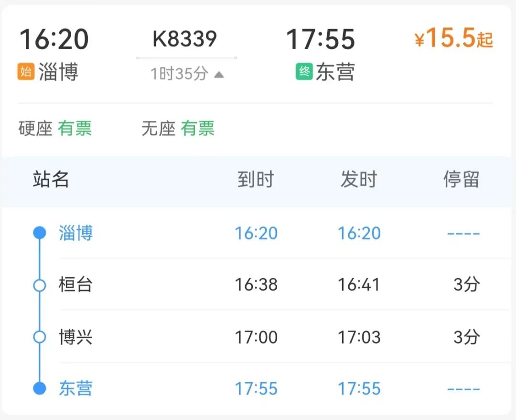Viewport: 516px width, 420px height.
Task: Select the K8339 train number
Action: coord(184,39)
